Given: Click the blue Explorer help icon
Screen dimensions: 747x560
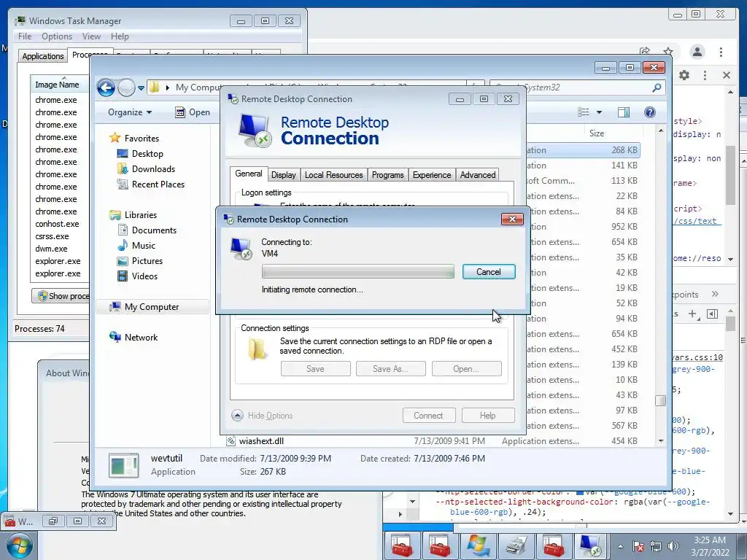Looking at the screenshot, I should point(649,112).
